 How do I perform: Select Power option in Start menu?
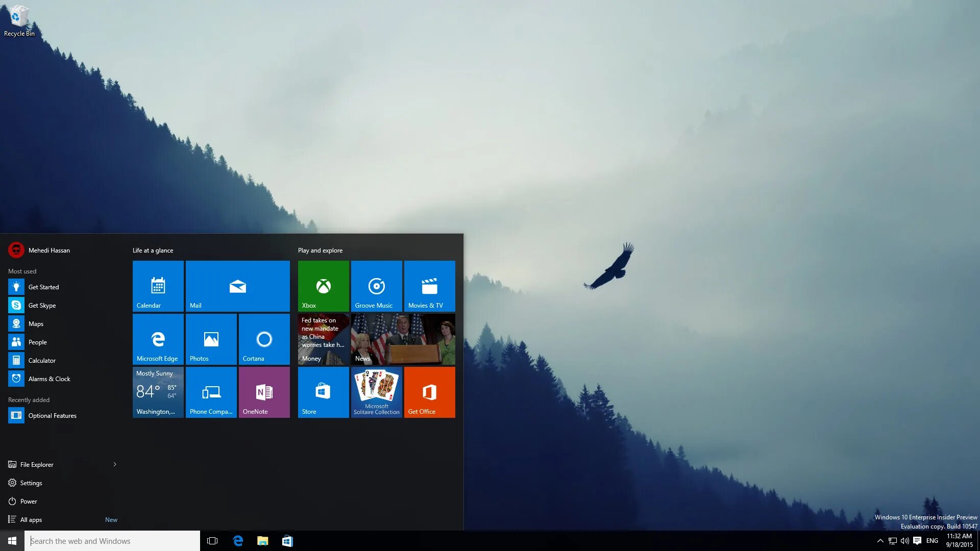28,500
